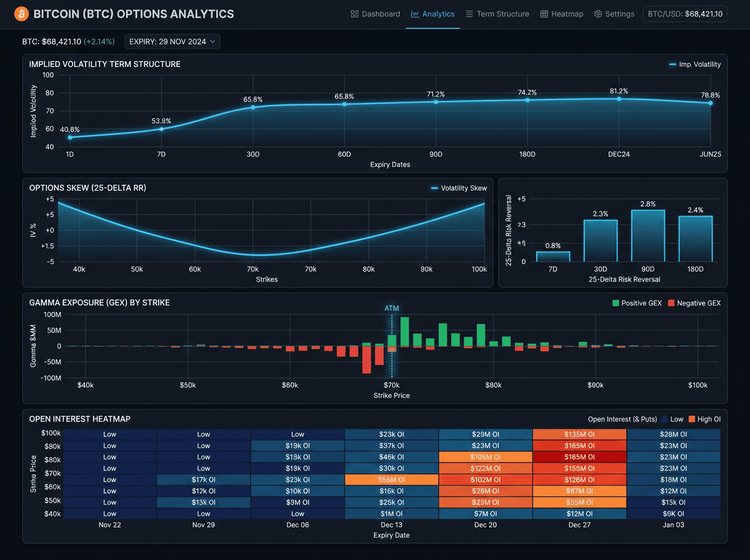Viewport: 750px width, 560px height.
Task: Click the High OI orange legend swatch
Action: coord(692,419)
